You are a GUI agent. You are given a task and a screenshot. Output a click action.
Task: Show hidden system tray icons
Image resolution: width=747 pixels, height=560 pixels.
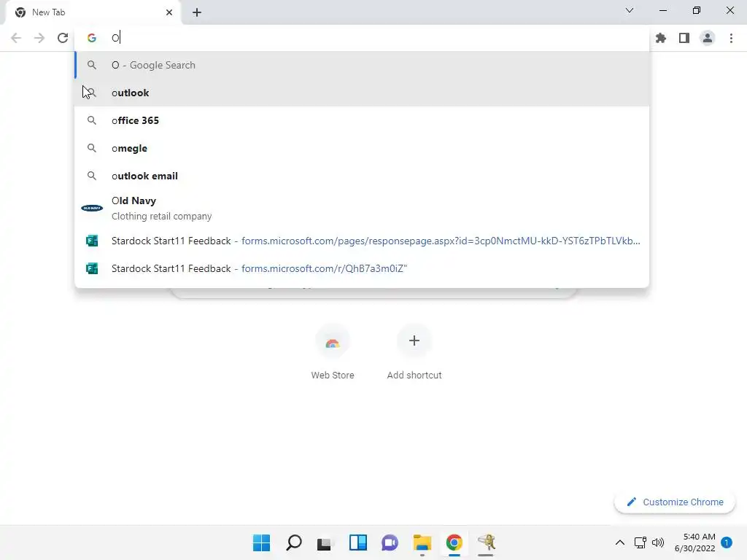(x=620, y=542)
